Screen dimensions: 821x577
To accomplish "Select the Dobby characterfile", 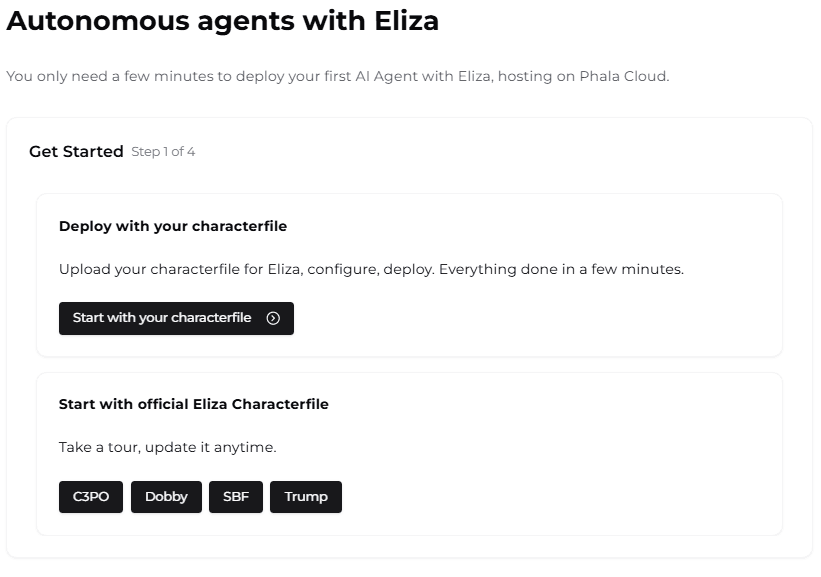I will coord(166,497).
